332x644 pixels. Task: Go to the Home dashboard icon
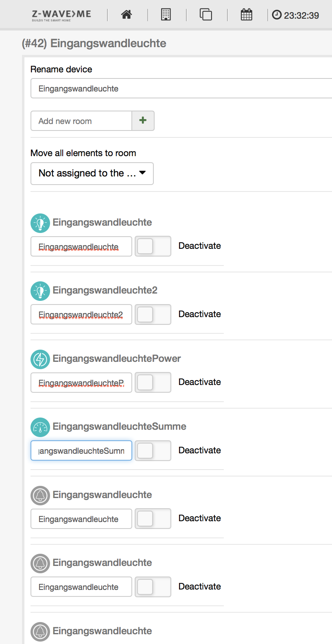(x=127, y=15)
